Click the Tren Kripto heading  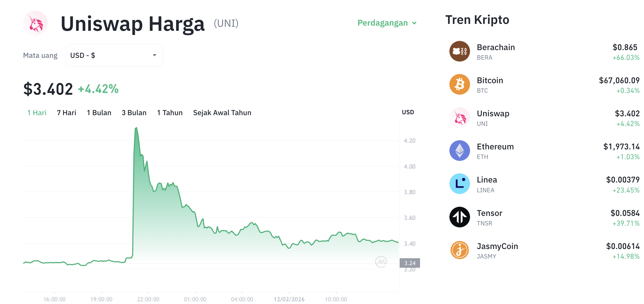pos(478,20)
